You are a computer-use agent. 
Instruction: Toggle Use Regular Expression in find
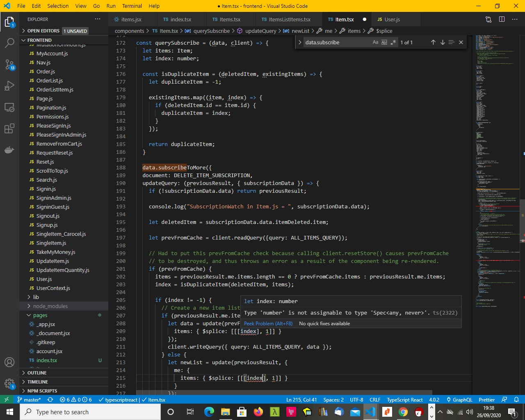tap(393, 42)
